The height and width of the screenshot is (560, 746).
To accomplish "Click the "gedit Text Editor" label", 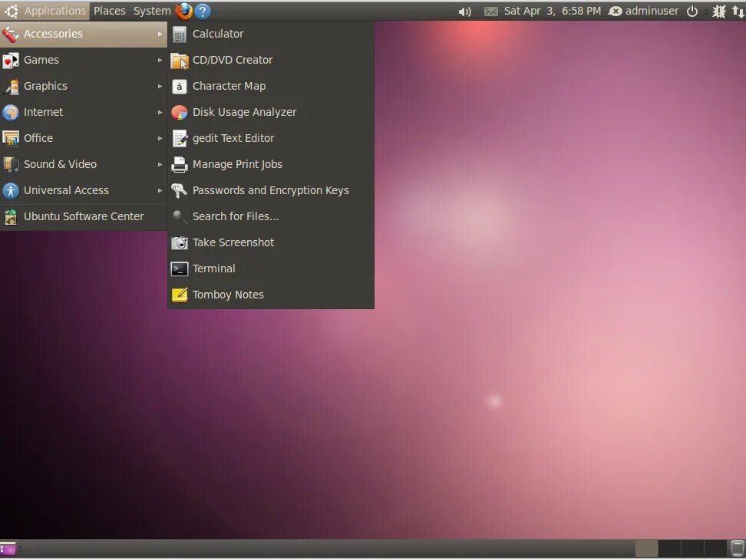I will click(x=233, y=139).
